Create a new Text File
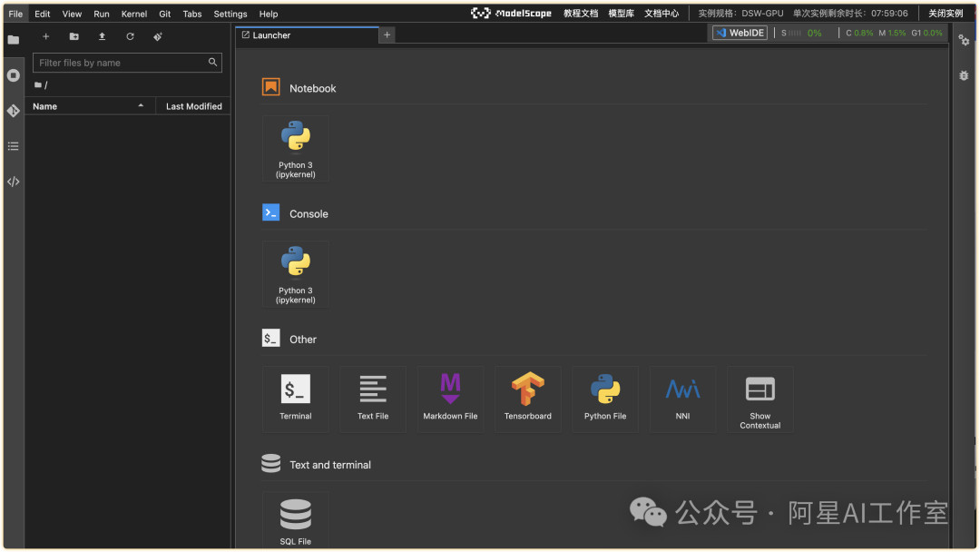This screenshot has width=980, height=552. pyautogui.click(x=373, y=399)
